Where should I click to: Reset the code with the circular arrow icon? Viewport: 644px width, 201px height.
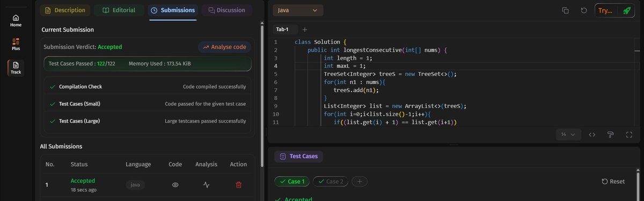(x=584, y=10)
